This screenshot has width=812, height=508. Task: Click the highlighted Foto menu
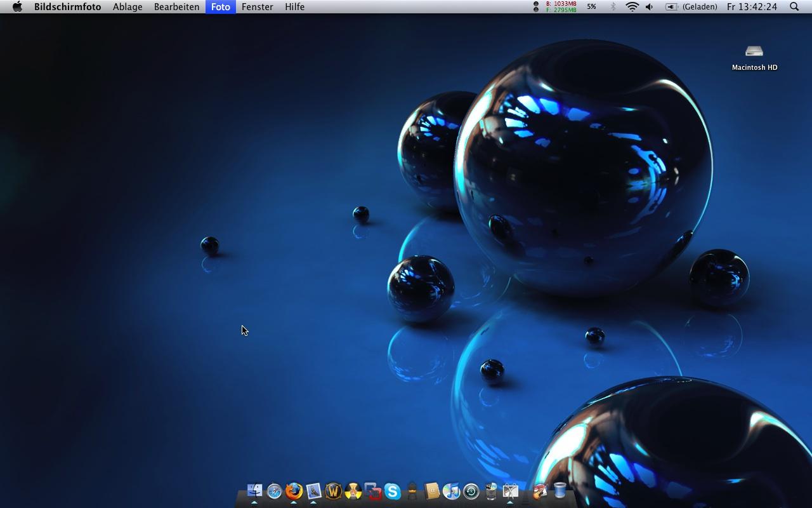tap(221, 6)
